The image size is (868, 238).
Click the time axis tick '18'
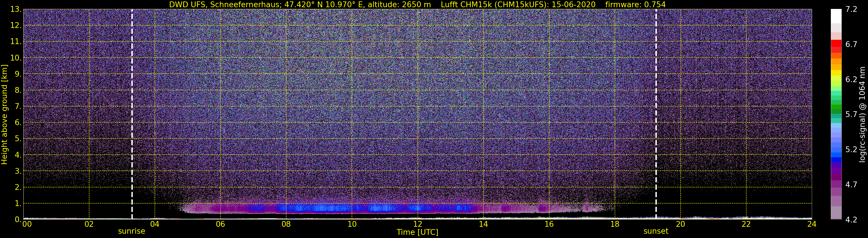pyautogui.click(x=614, y=224)
